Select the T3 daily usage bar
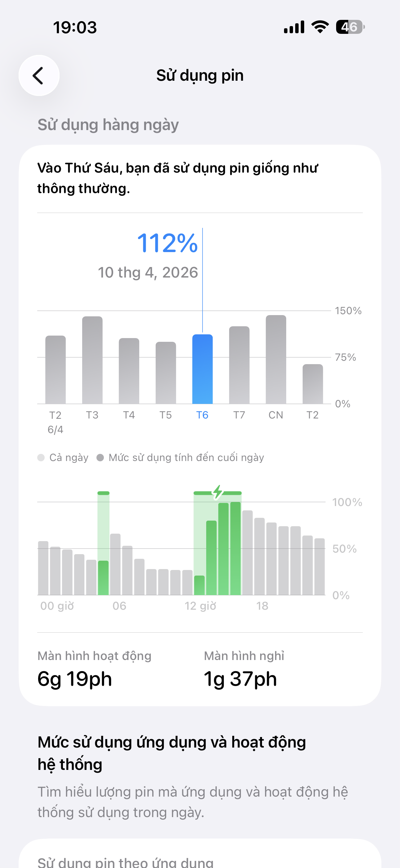The width and height of the screenshot is (400, 868). [92, 360]
